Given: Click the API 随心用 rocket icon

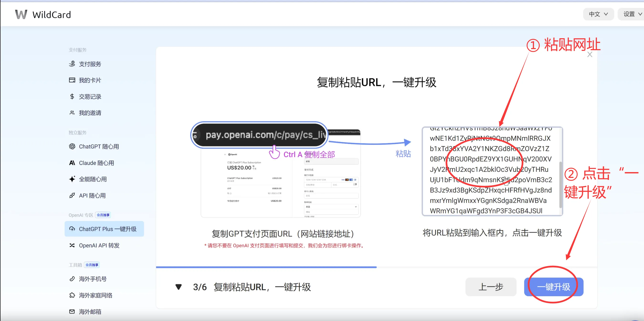Looking at the screenshot, I should (x=72, y=195).
